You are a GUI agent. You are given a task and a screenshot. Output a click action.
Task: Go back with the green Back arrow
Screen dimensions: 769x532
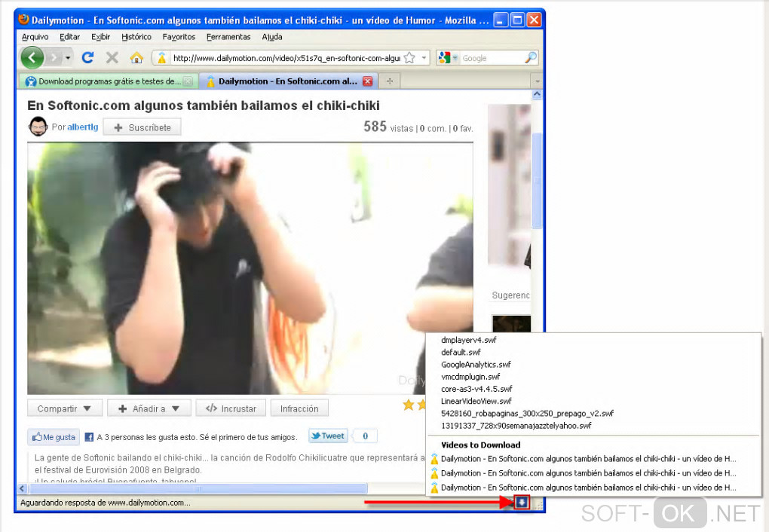pyautogui.click(x=32, y=58)
